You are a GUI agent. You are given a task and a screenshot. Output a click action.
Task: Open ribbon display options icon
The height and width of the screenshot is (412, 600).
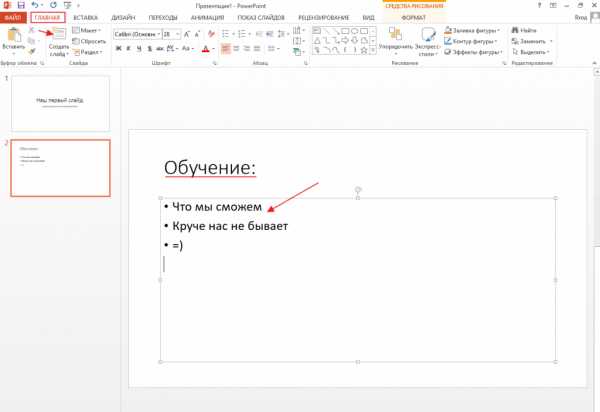553,5
